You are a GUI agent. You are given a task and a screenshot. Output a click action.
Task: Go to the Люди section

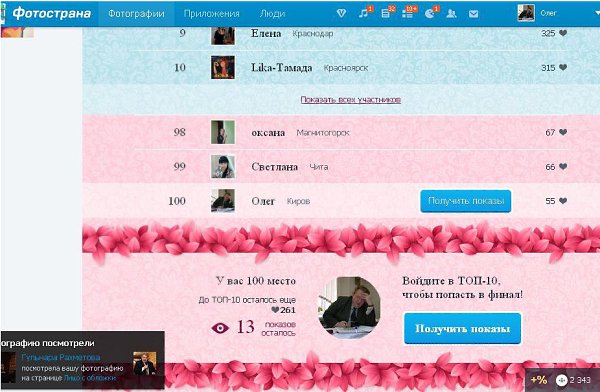click(272, 13)
